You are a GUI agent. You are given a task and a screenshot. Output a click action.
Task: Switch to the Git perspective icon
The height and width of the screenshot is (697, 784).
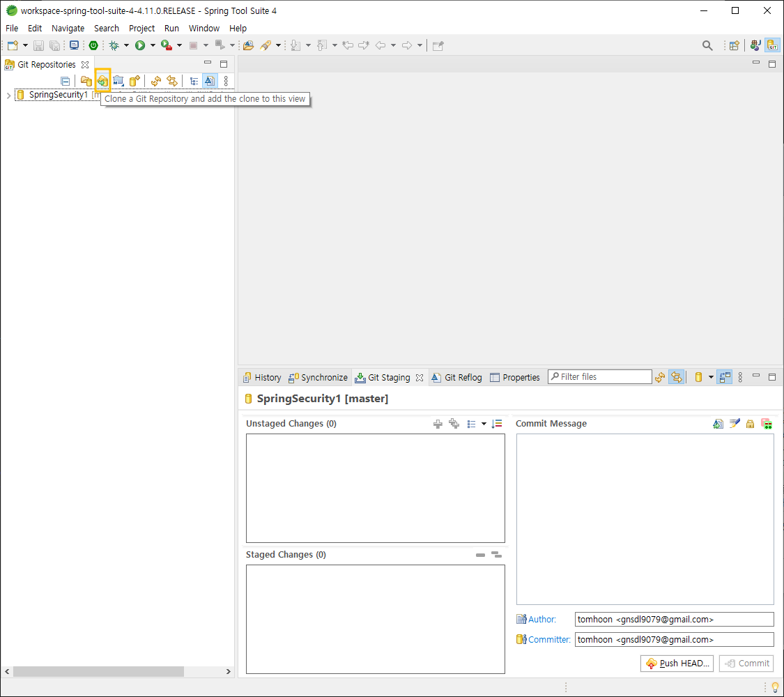(x=772, y=45)
